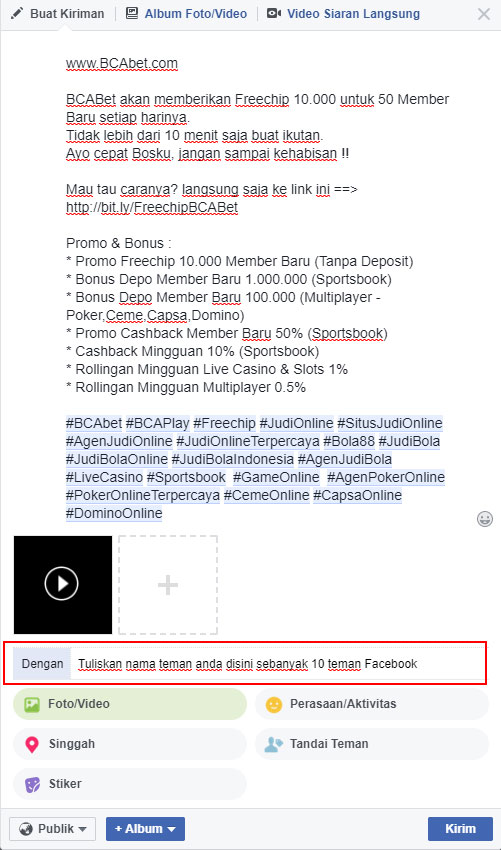
Task: Play the uploaded video thumbnail
Action: [x=62, y=584]
